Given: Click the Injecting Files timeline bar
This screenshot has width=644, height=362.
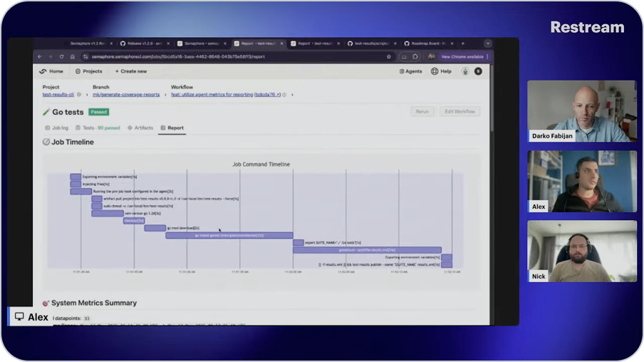Looking at the screenshot, I should coord(76,184).
